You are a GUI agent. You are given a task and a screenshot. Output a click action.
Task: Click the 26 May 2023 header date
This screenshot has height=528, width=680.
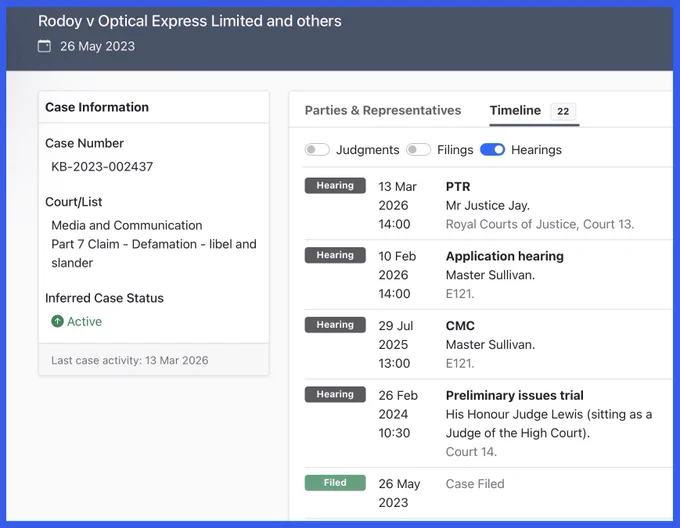(98, 46)
